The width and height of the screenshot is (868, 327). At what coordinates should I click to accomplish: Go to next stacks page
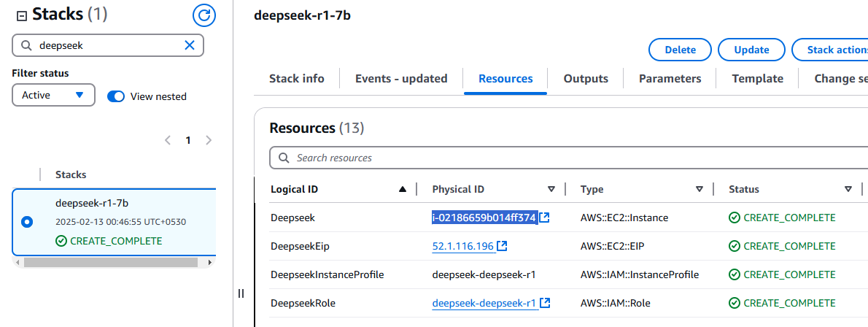coord(209,140)
